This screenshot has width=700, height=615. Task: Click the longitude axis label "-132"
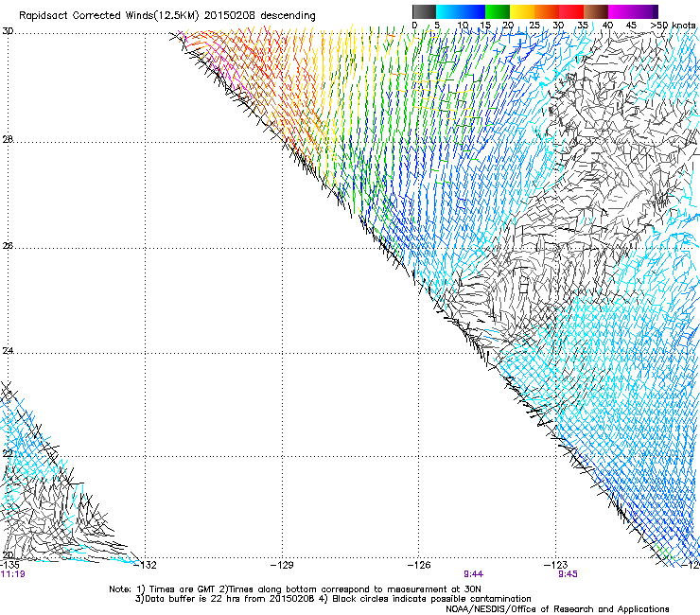145,565
